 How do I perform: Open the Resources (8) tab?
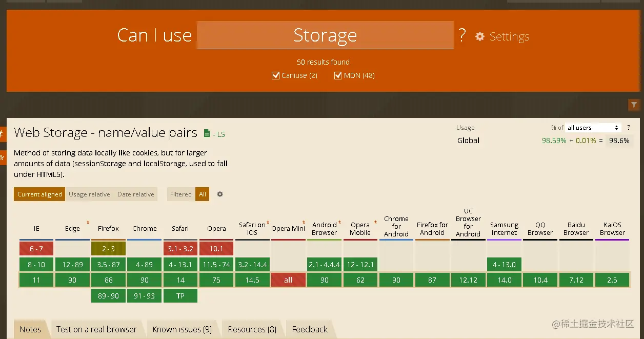[x=252, y=329]
